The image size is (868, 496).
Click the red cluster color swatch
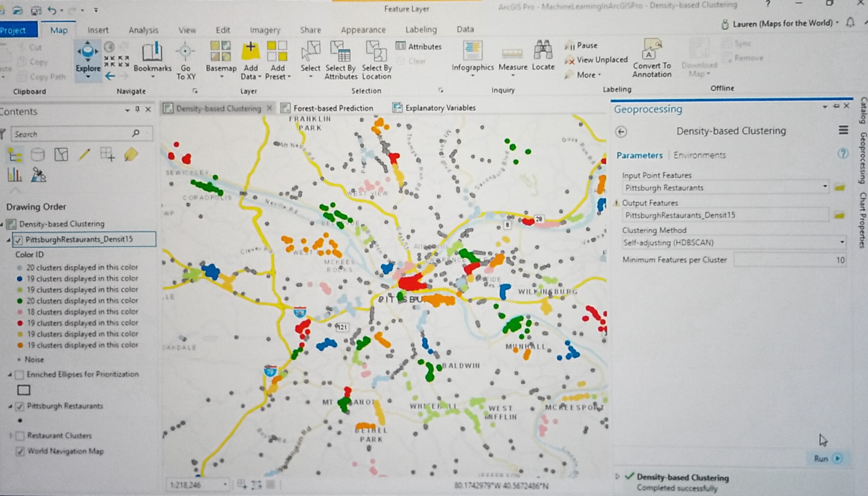[20, 323]
